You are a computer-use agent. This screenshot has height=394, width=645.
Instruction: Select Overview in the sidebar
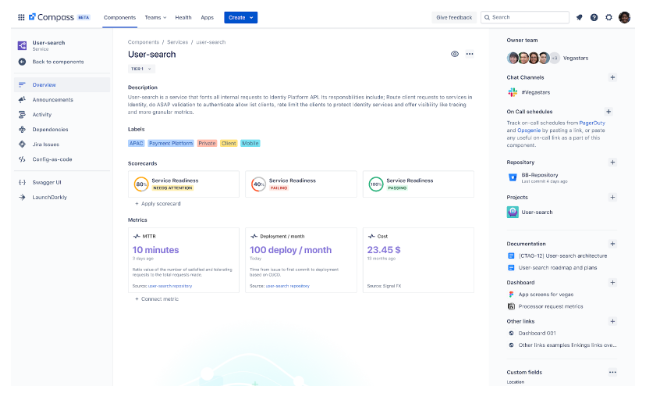tap(62, 85)
